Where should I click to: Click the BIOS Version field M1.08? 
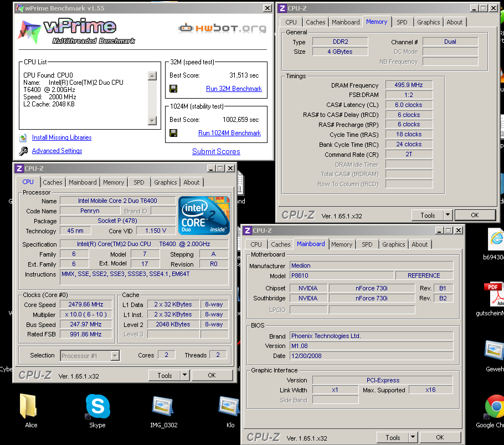click(x=371, y=346)
